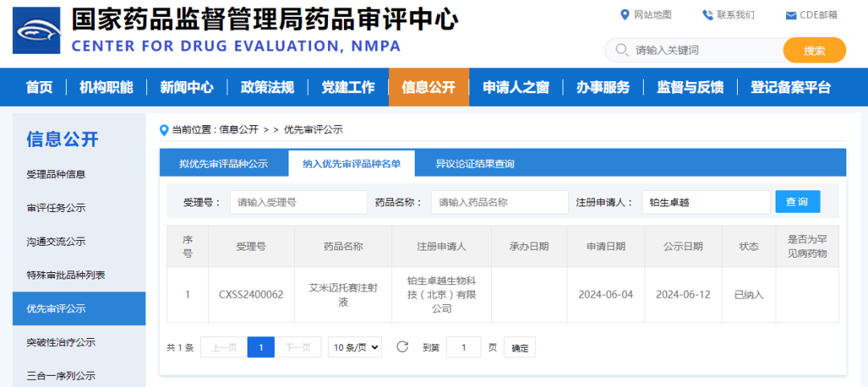This screenshot has height=387, width=868.
Task: Click the 确定 page jump button
Action: coord(520,348)
